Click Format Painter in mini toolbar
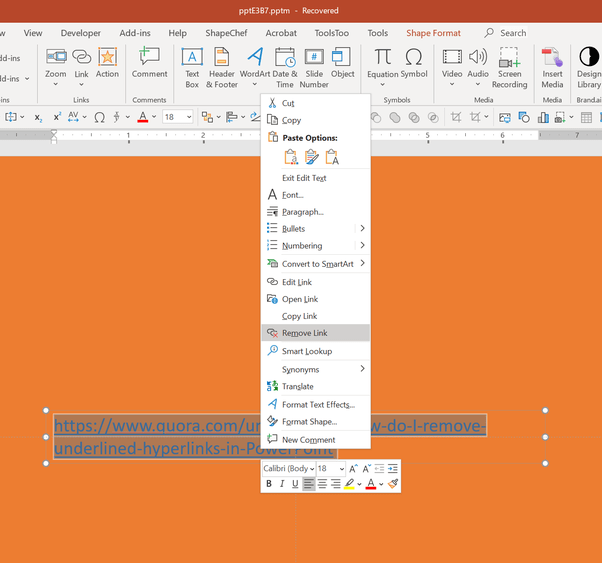 pos(393,484)
